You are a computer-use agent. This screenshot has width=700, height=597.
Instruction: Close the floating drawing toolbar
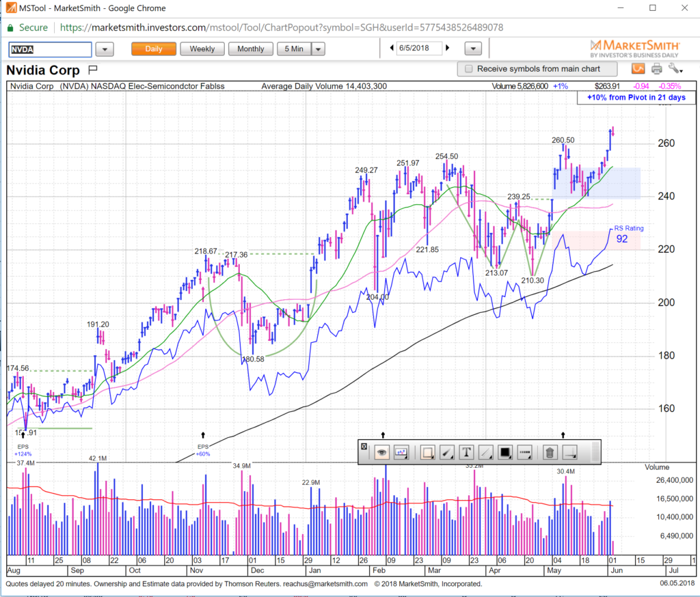tap(364, 446)
